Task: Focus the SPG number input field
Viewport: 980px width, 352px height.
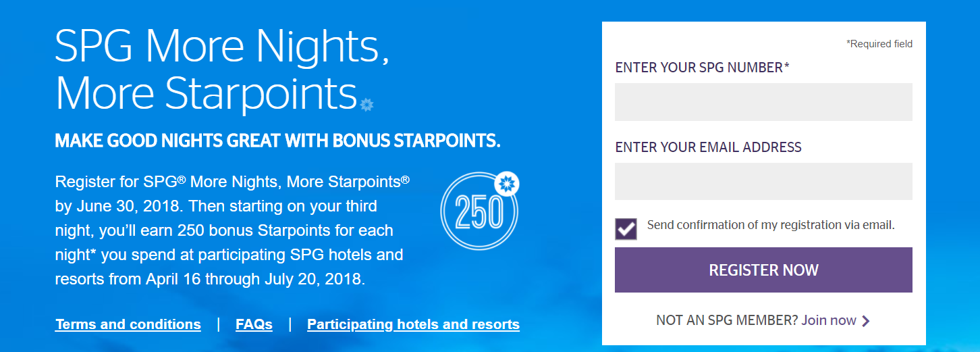Action: (x=763, y=102)
